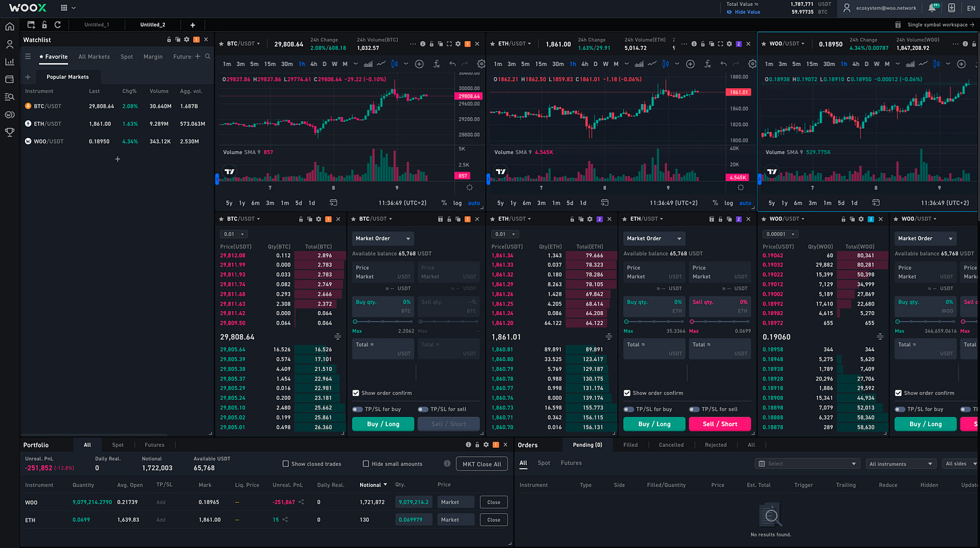
Task: Click the share icon in the WOO portfolio row
Action: (301, 502)
